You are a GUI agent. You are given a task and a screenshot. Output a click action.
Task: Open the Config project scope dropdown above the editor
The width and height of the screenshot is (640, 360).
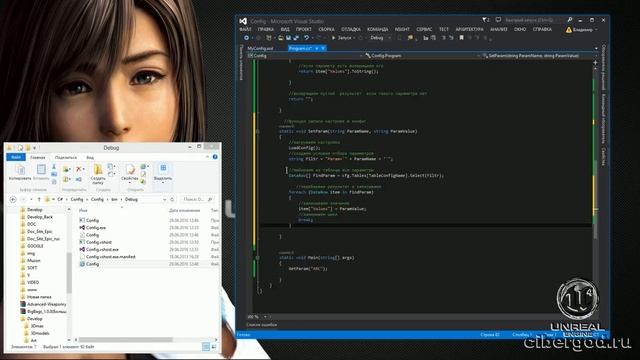click(304, 56)
